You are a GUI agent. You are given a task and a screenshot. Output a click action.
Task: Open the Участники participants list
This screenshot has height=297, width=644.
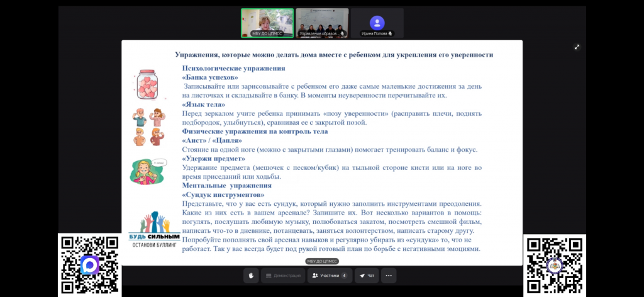(330, 276)
